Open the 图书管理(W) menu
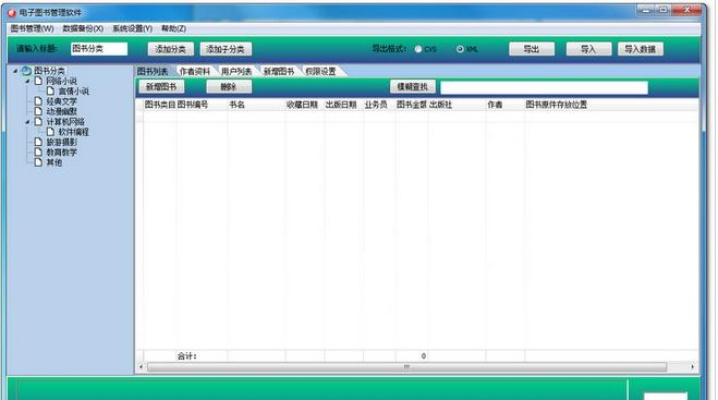 coord(32,29)
